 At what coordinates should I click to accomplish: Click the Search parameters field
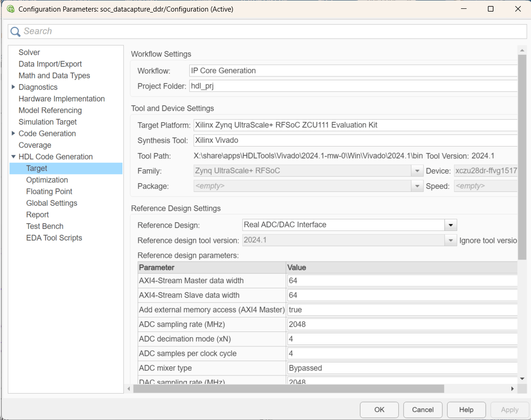[x=269, y=32]
